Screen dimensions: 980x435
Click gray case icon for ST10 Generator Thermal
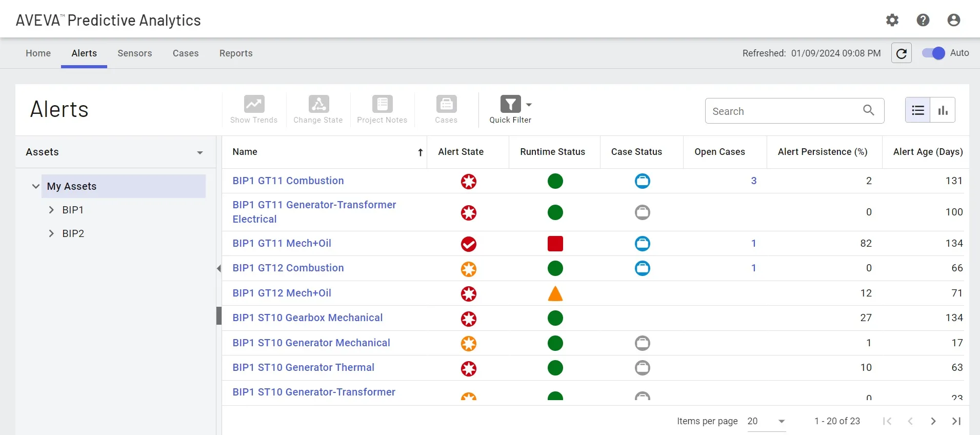click(x=643, y=368)
